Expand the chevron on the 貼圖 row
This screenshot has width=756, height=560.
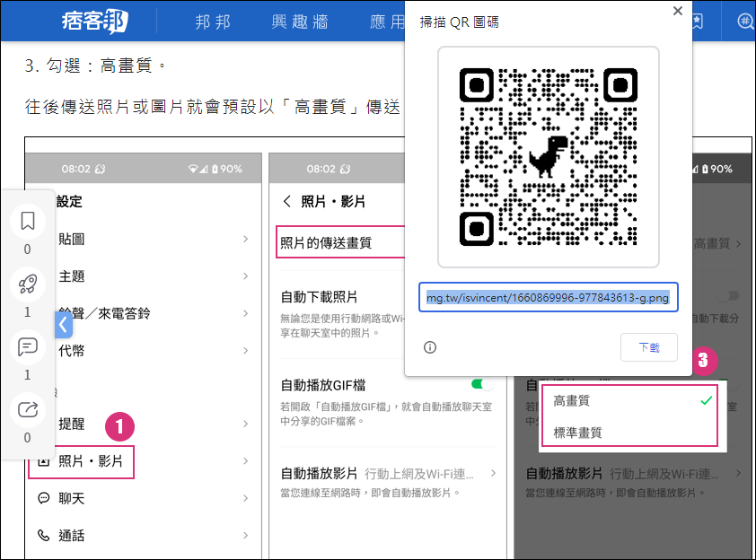pyautogui.click(x=245, y=239)
